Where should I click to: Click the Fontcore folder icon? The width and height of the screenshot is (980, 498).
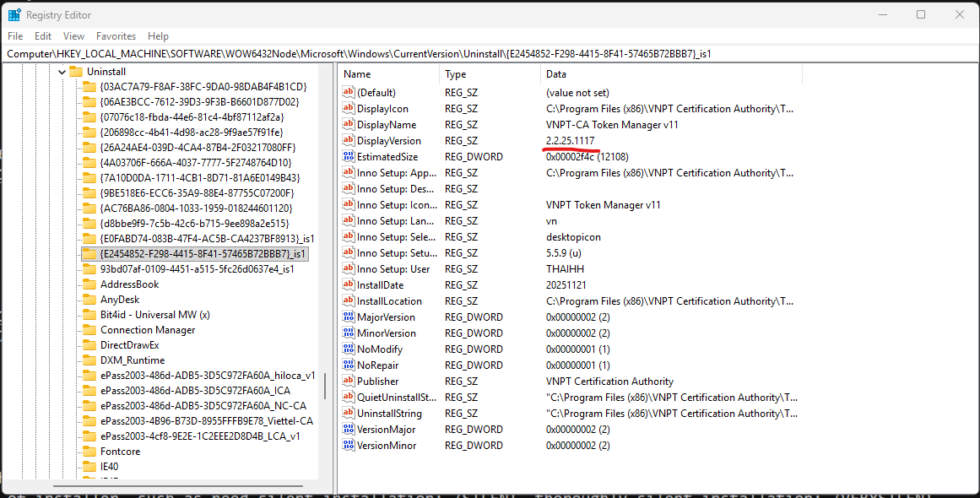[x=89, y=451]
